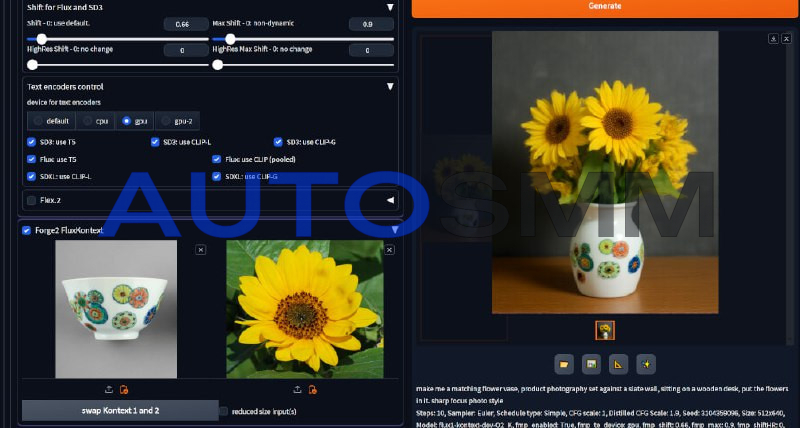Screen dimensions: 800x428
Task: Remove the bowl Kontext image
Action: (200, 249)
